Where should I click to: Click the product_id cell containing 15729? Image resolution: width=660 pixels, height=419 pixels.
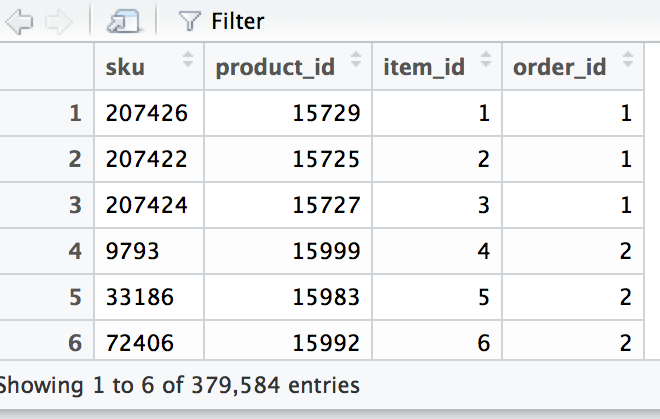coord(326,114)
